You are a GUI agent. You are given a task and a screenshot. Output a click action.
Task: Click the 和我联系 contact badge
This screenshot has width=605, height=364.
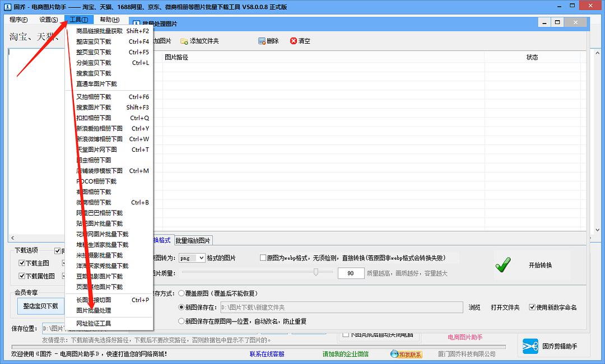pyautogui.click(x=406, y=354)
